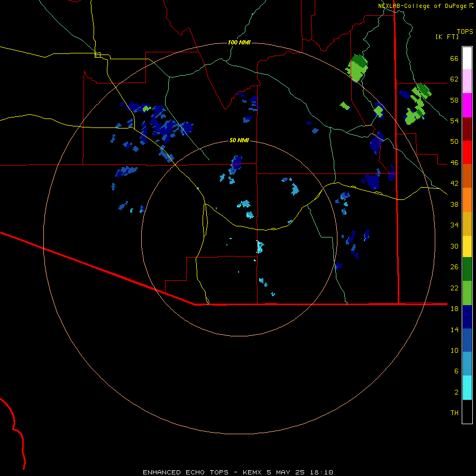Click the 34 scale label
Viewport: 476px width, 476px height.
pos(454,225)
